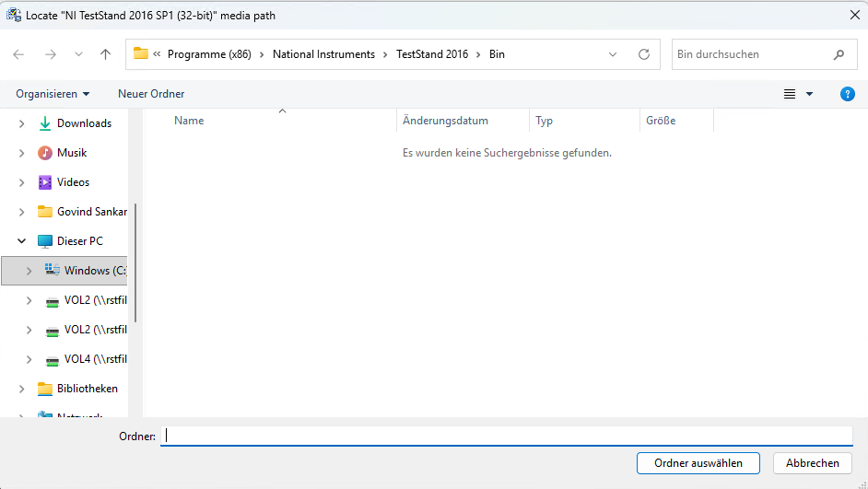Select Downloads in navigation pane
Image resolution: width=868 pixels, height=489 pixels.
[x=84, y=123]
